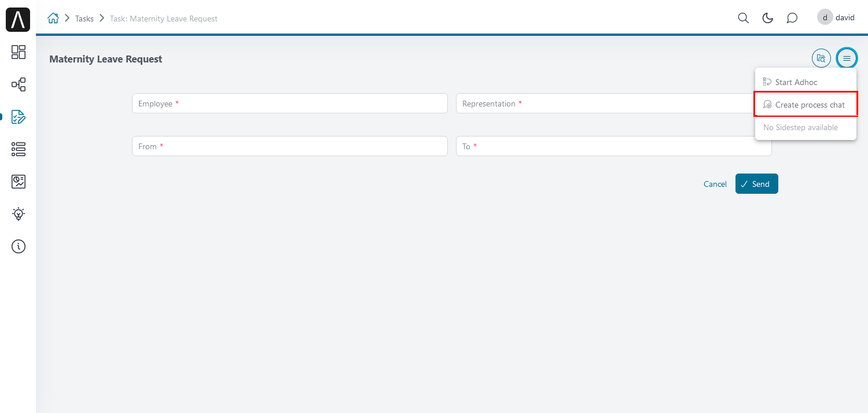The image size is (868, 413).
Task: Open the Statistics icon in sidebar
Action: click(19, 182)
